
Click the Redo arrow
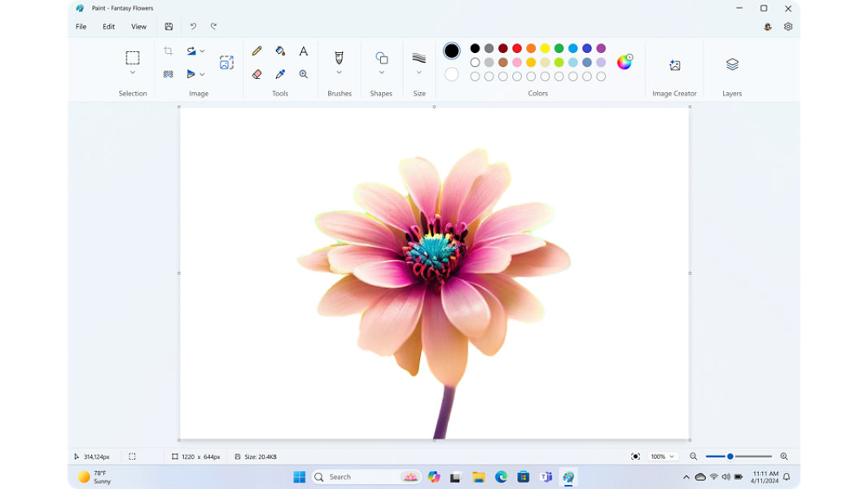point(213,27)
